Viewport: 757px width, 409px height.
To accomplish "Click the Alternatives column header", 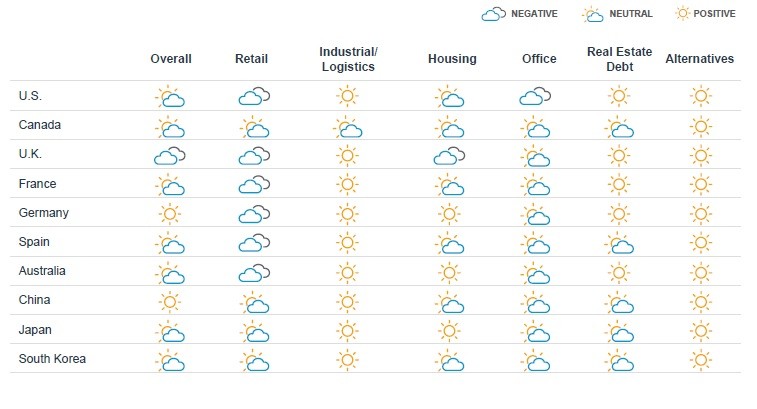I will point(700,59).
